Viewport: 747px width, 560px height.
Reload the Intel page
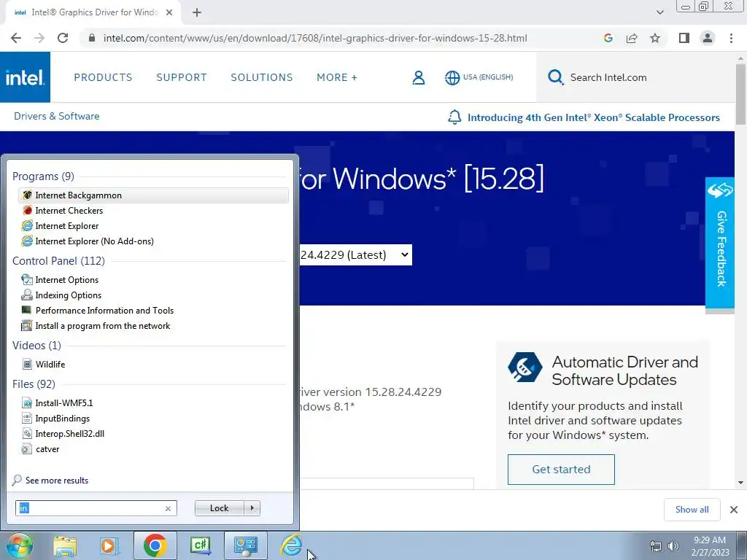click(63, 38)
